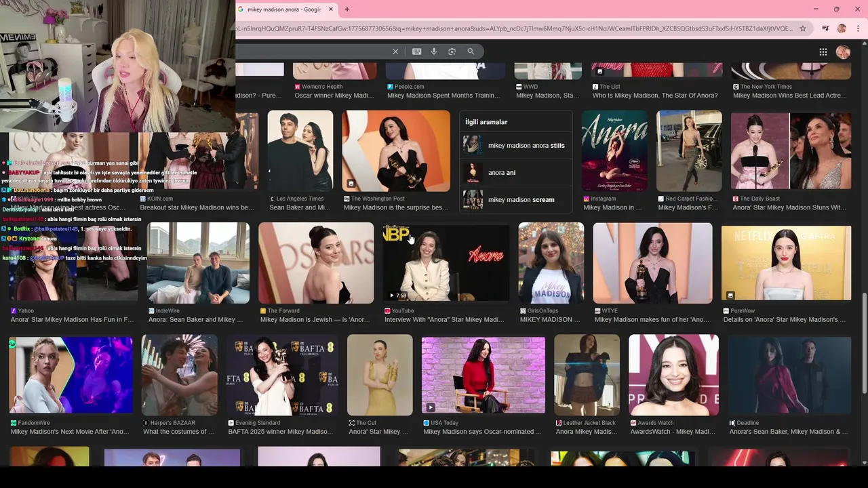Click 'Breakout star Mikey Madison wins be...' caption

pos(197,207)
